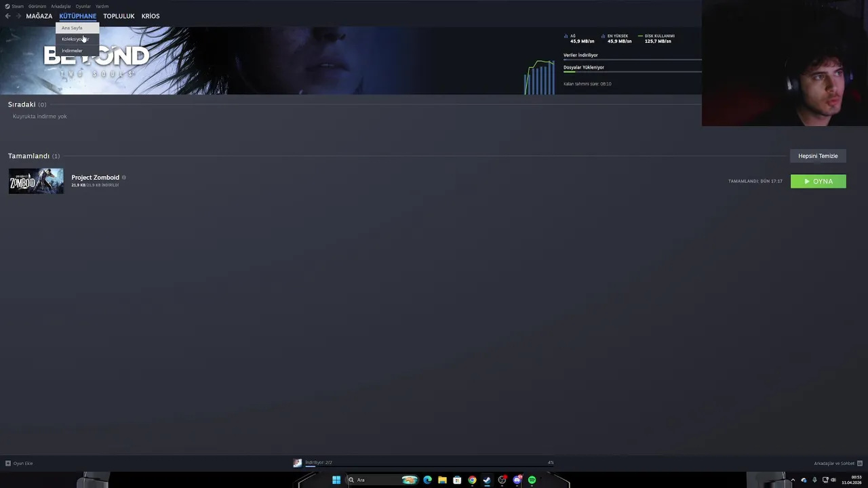This screenshot has height=488, width=868.
Task: Click the Steam icon in the taskbar
Action: coord(487,480)
